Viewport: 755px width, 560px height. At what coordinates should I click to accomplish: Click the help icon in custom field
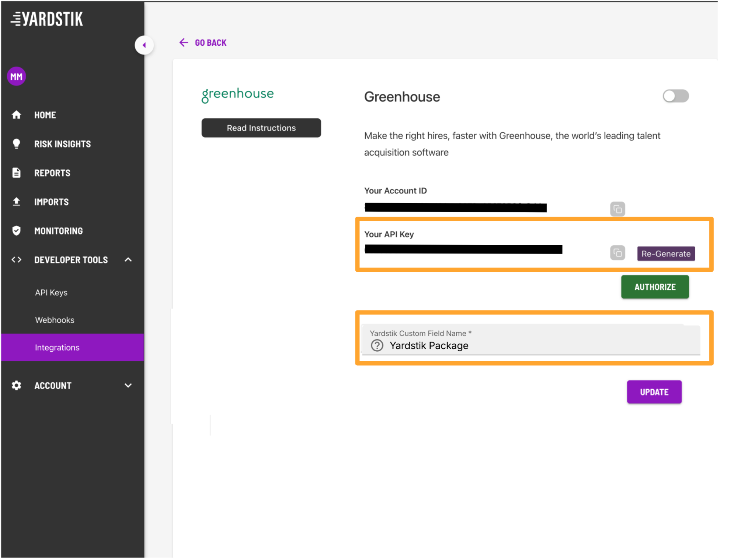tap(377, 345)
